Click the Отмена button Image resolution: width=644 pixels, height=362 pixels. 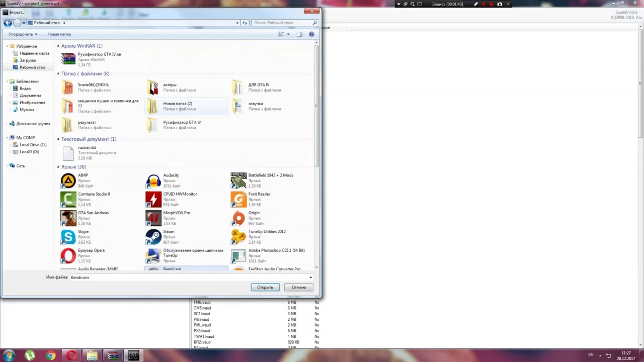pyautogui.click(x=298, y=287)
